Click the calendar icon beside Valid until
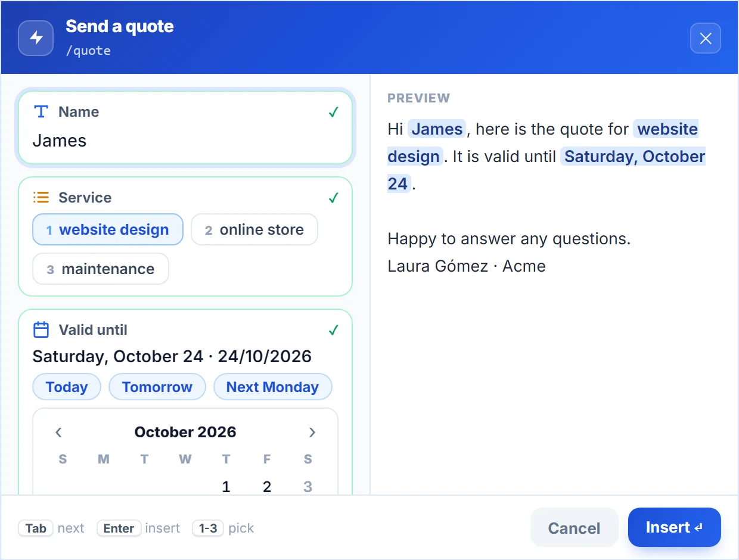This screenshot has width=739, height=560. (x=41, y=329)
